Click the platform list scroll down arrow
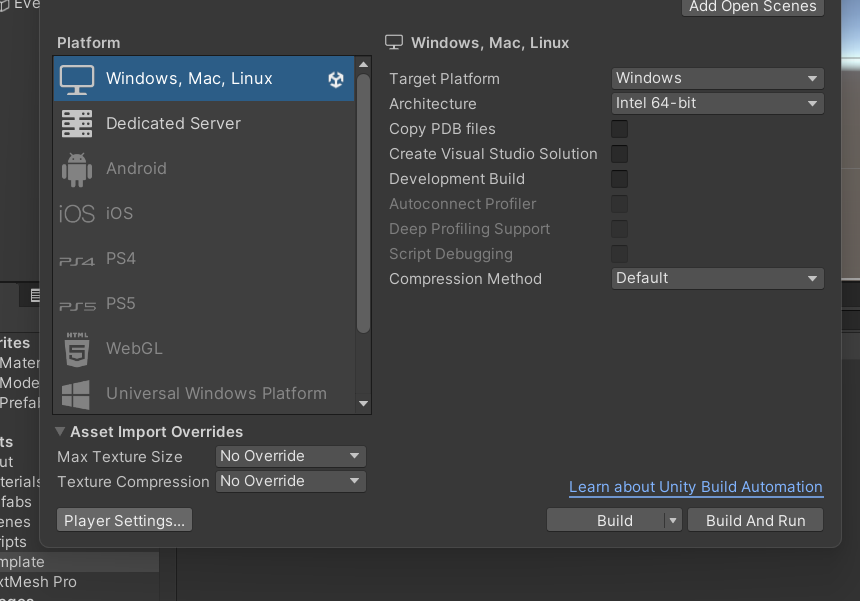860x601 pixels. click(x=363, y=404)
